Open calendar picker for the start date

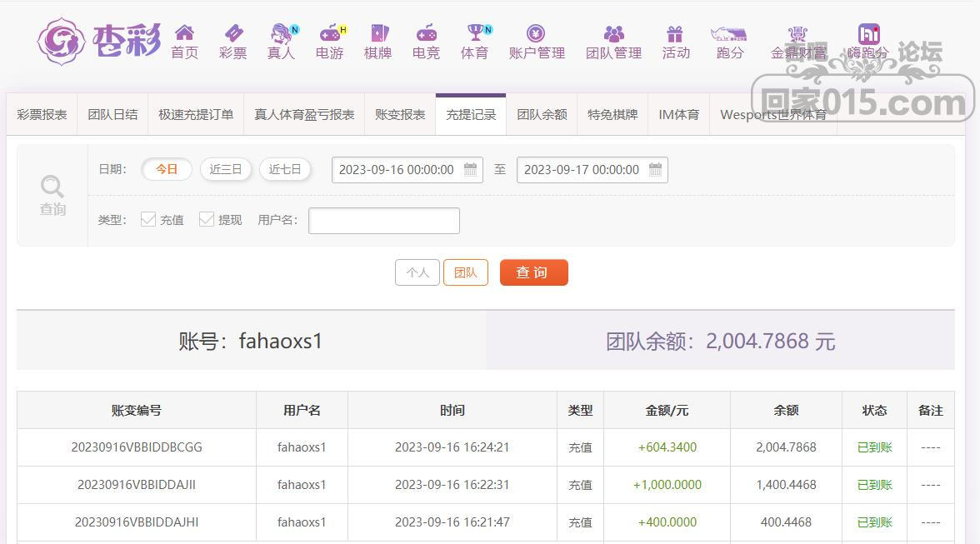tap(471, 169)
